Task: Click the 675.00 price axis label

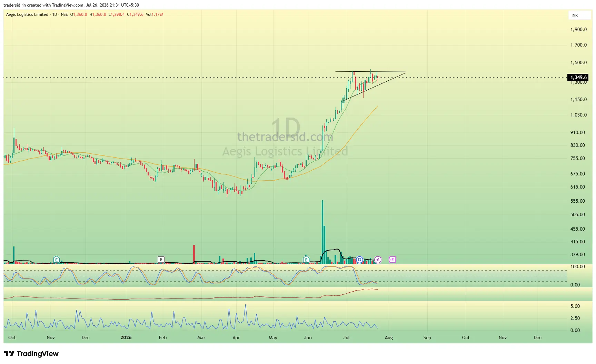Action: [578, 174]
